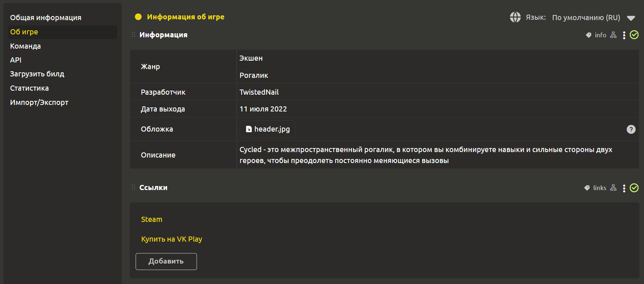Open Импорт/Экспорт sidebar item
Image resolution: width=644 pixels, height=284 pixels.
(39, 102)
